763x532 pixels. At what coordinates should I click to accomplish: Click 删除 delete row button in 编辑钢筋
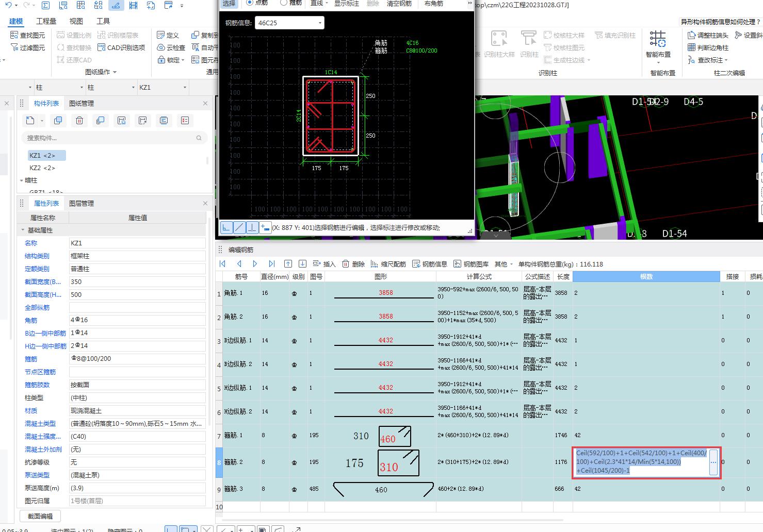click(x=353, y=264)
